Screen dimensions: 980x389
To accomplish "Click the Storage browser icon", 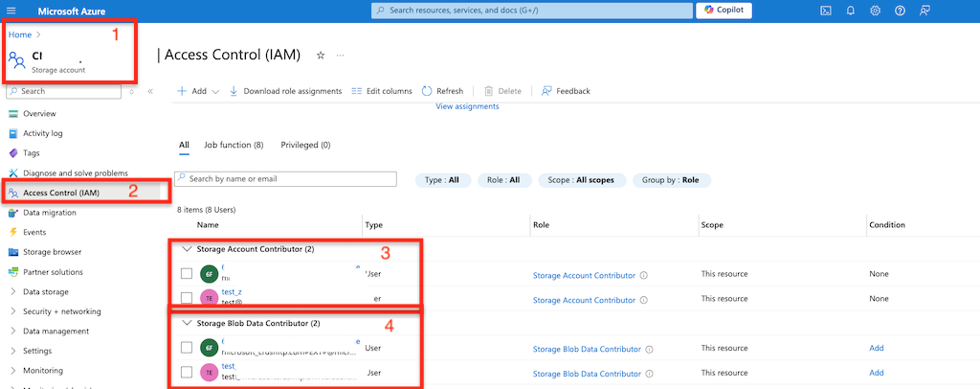I will pos(13,252).
